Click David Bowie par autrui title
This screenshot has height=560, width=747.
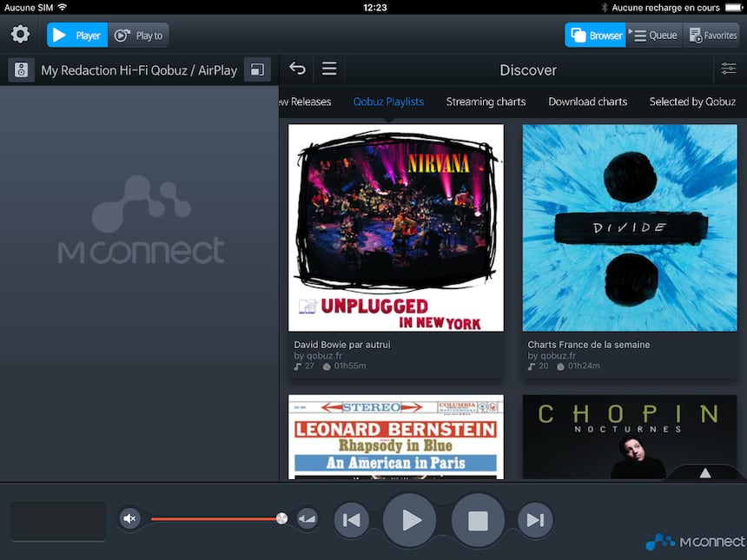342,345
